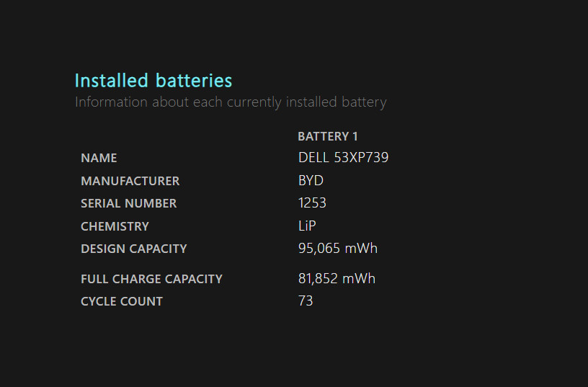Click the MANUFACTURER row label

coord(130,181)
